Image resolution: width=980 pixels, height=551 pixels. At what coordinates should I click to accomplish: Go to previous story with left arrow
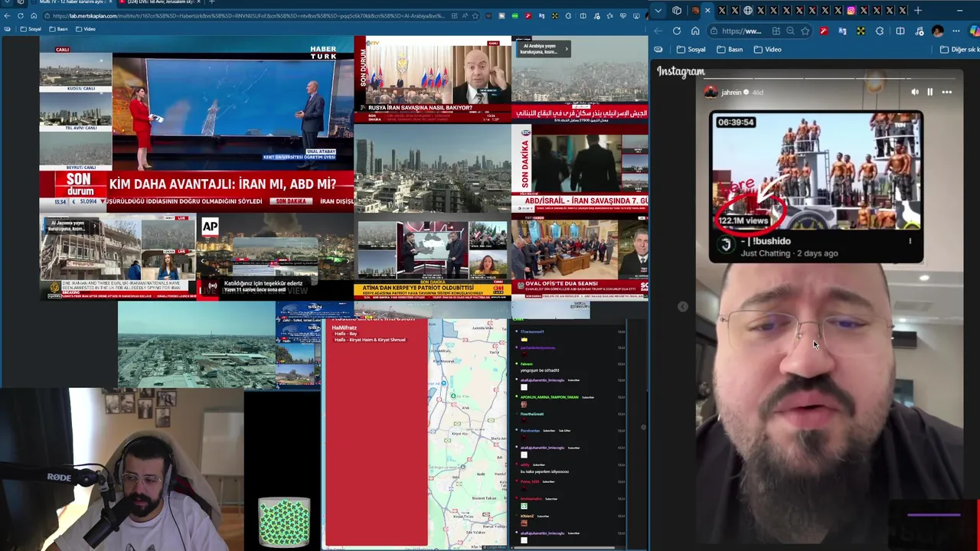pos(683,307)
